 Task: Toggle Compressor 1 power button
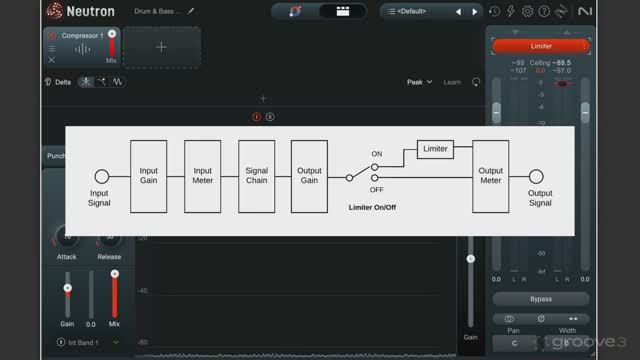coord(52,36)
